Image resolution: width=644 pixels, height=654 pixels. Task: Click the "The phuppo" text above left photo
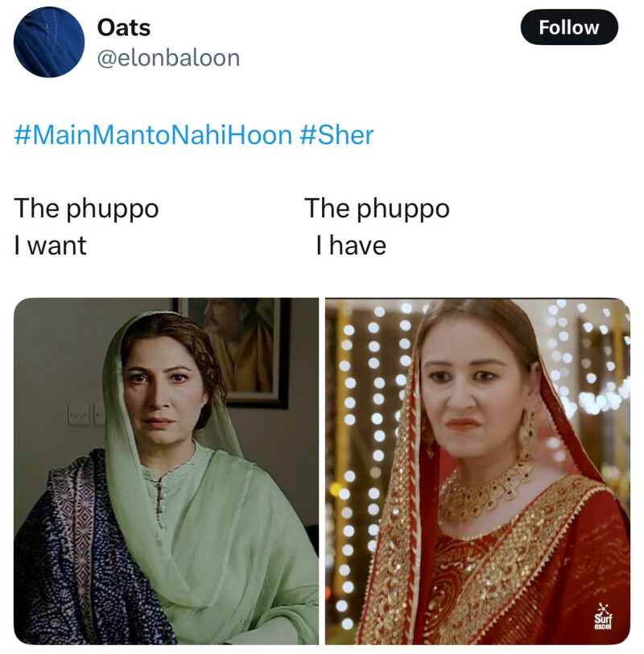(86, 209)
